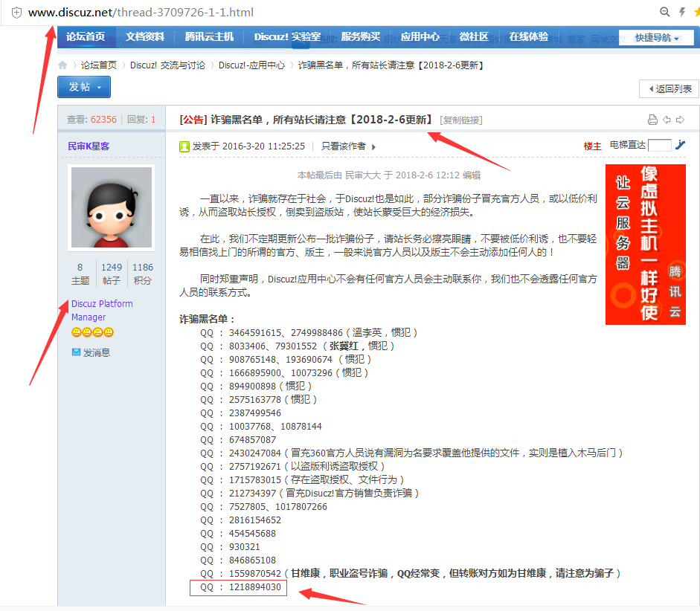Image resolution: width=700 pixels, height=611 pixels.
Task: Click the lightning bolt icon in address bar
Action: click(x=682, y=12)
